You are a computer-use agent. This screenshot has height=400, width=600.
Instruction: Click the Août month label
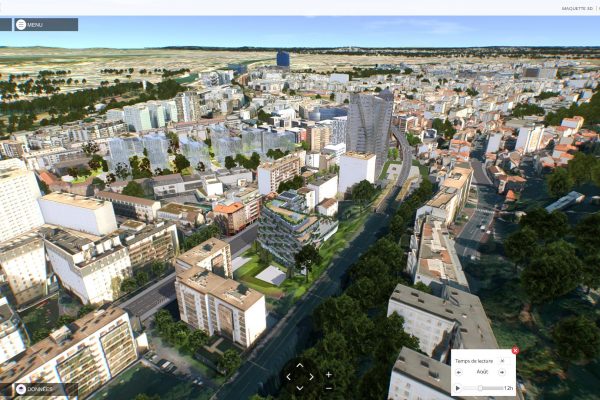coord(482,372)
